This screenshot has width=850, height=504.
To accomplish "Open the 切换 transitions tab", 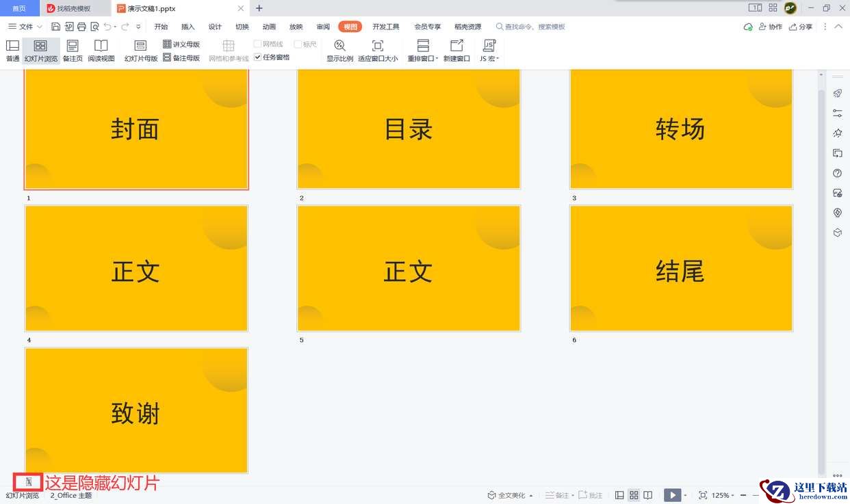I will 242,27.
